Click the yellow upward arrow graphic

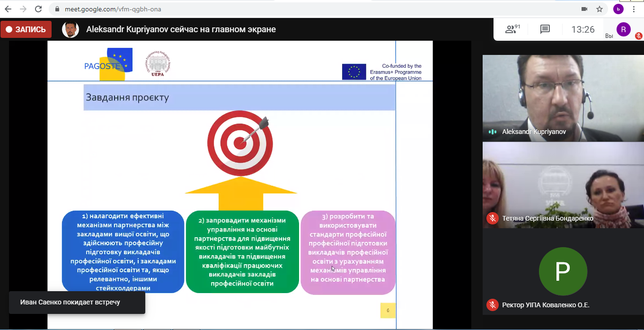coord(240,193)
